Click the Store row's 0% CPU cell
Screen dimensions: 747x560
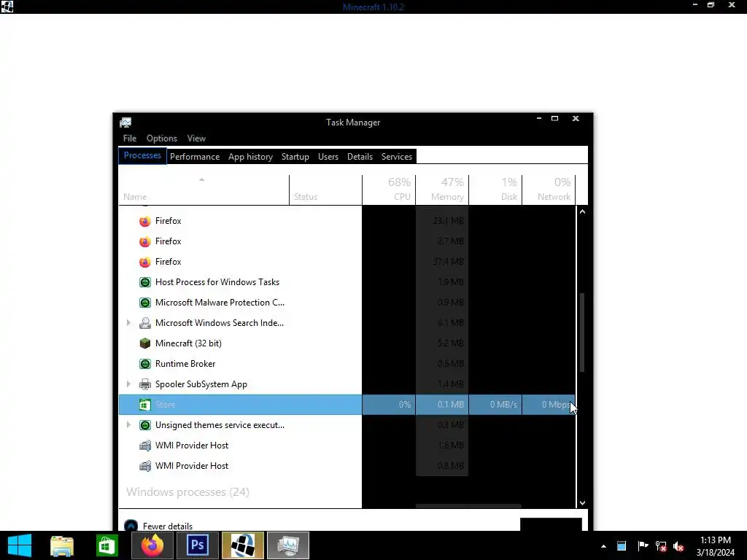pos(389,405)
